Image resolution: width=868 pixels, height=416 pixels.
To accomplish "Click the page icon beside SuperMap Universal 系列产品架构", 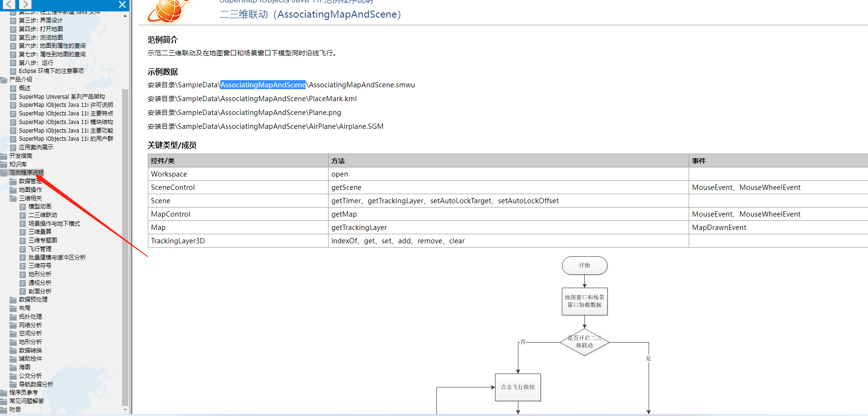I will [x=13, y=97].
